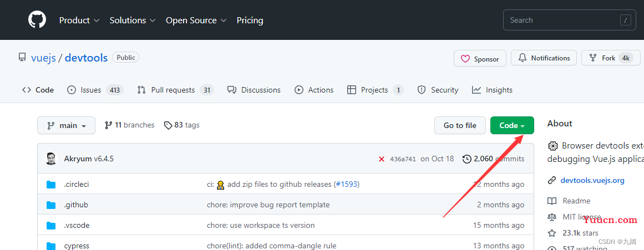The height and width of the screenshot is (250, 644).
Task: Open the Akryum author link
Action: click(78, 159)
